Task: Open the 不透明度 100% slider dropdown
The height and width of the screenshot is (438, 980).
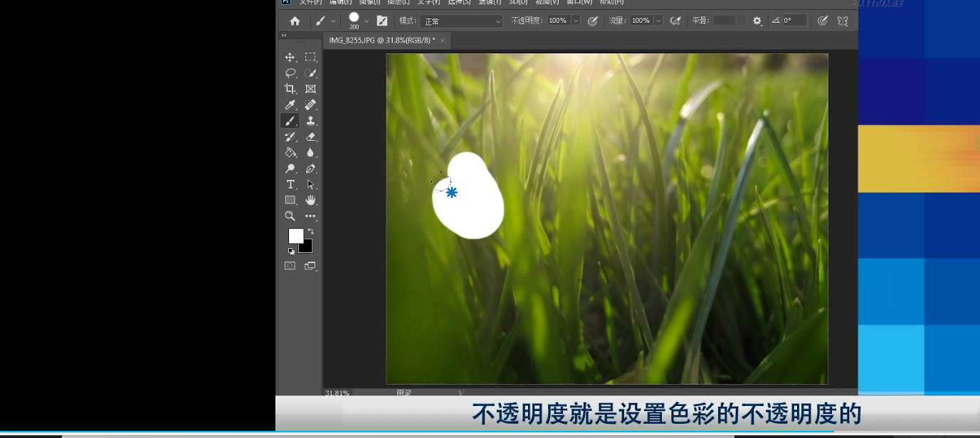Action: pos(576,21)
